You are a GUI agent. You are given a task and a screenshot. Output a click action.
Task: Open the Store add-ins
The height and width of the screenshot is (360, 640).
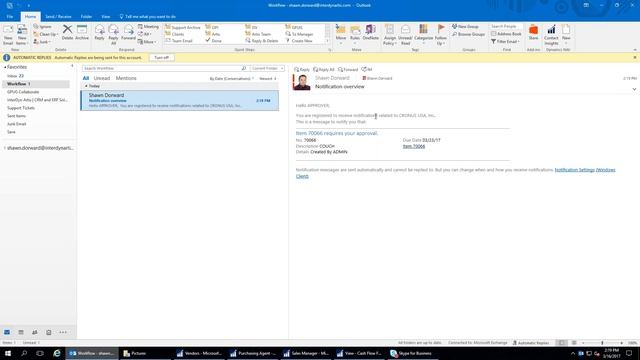click(x=533, y=32)
